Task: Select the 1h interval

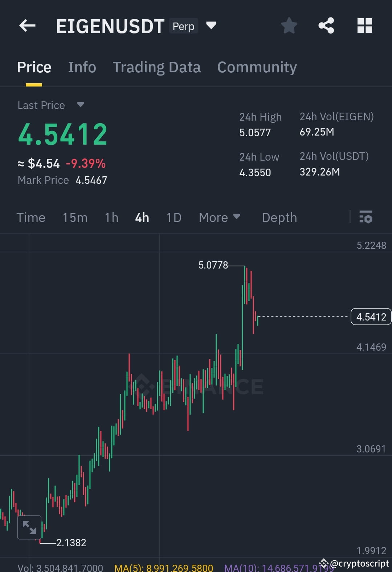Action: tap(111, 217)
